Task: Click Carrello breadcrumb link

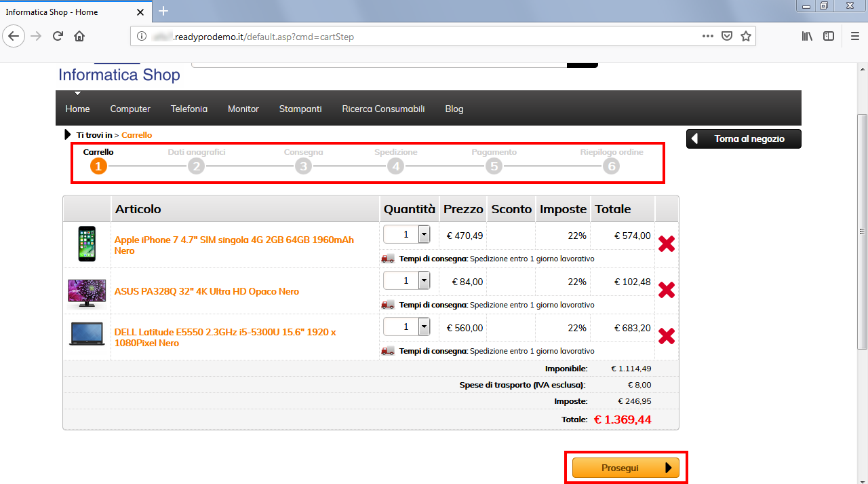Action: pos(137,135)
